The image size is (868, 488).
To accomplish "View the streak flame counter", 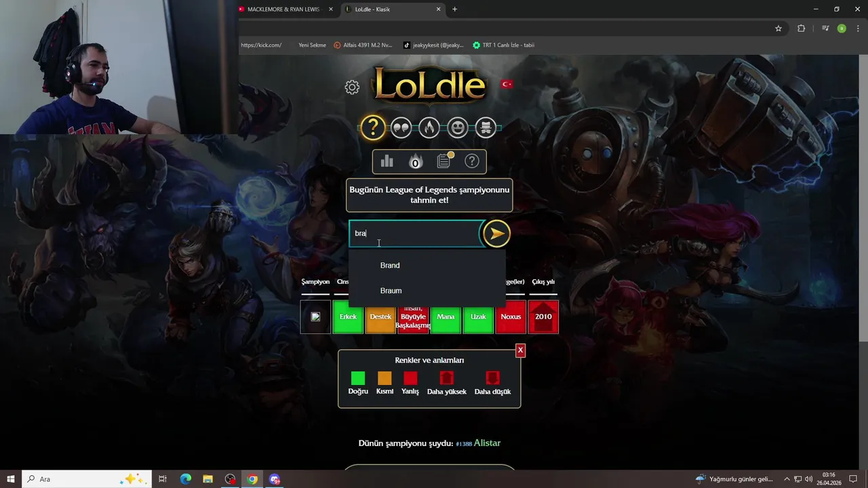I will point(416,161).
